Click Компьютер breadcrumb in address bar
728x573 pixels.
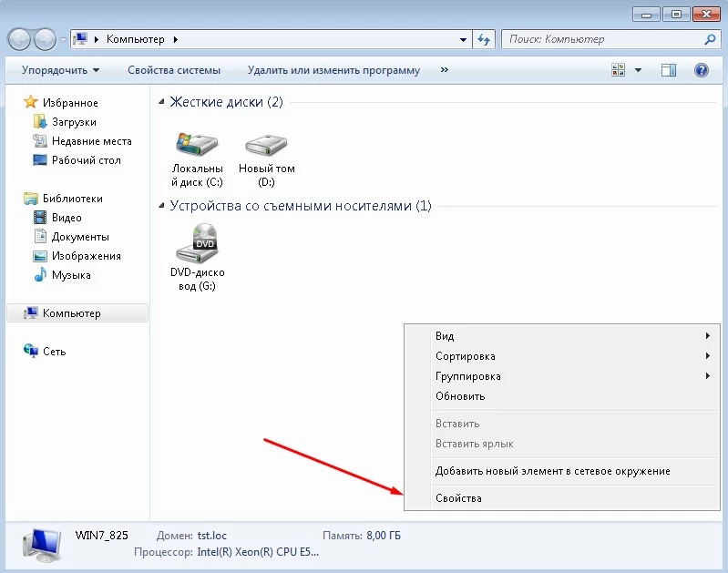tap(135, 39)
